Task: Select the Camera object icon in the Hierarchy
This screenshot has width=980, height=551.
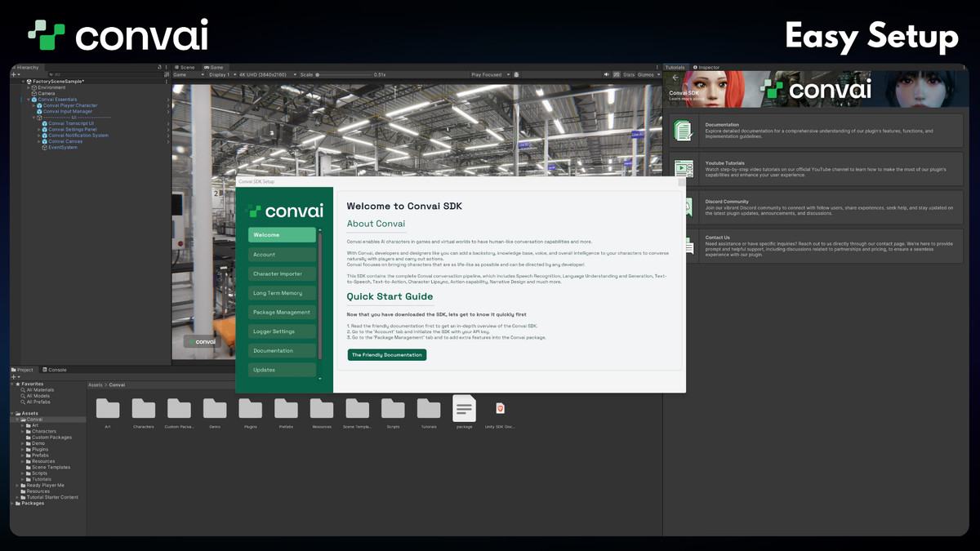Action: [x=33, y=94]
